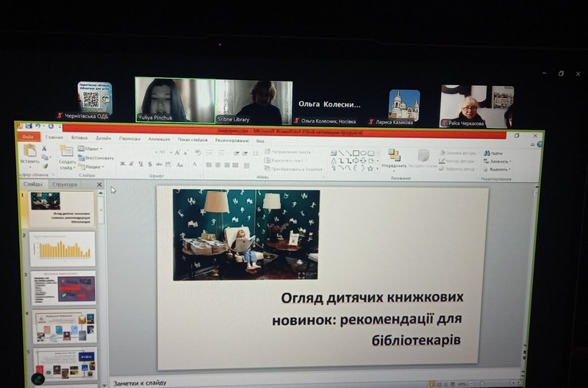
Task: Click the Paste (Вставить) clipboard icon
Action: pos(30,151)
